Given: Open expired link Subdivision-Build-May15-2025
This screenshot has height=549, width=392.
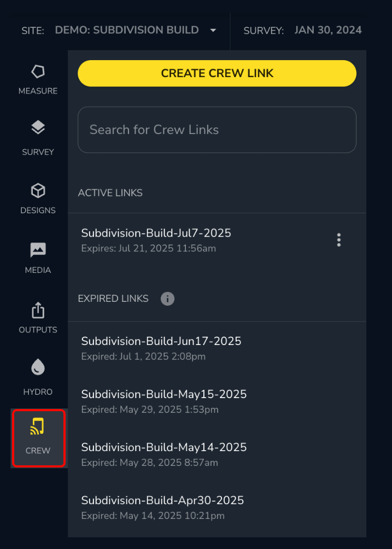Looking at the screenshot, I should [164, 394].
